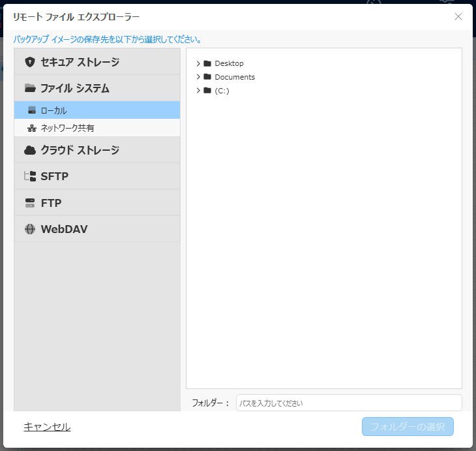
Task: Click the drive icon beside ローカル
Action: (32, 110)
